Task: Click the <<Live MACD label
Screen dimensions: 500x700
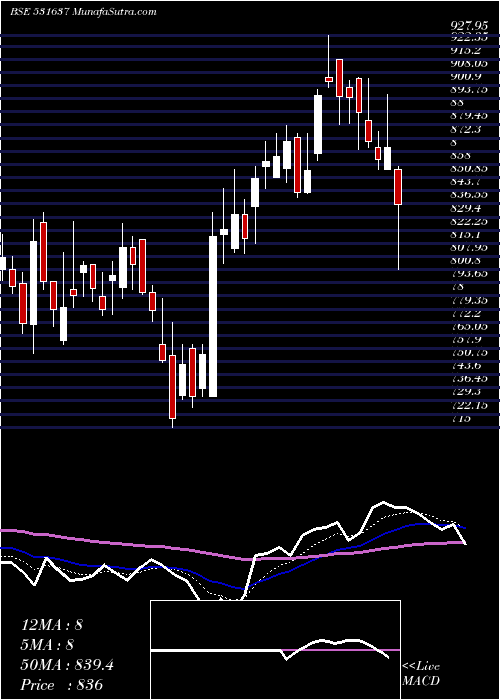Action: click(421, 673)
